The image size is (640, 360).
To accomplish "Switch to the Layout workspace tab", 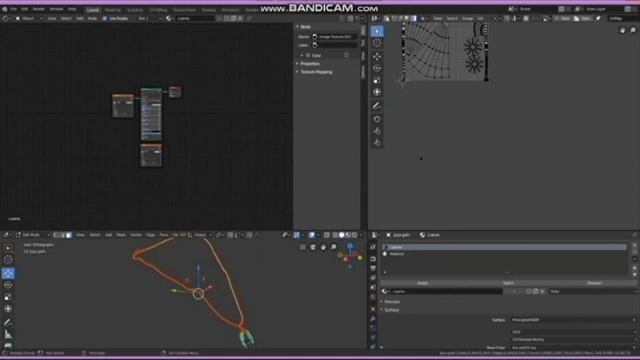I will [x=93, y=10].
